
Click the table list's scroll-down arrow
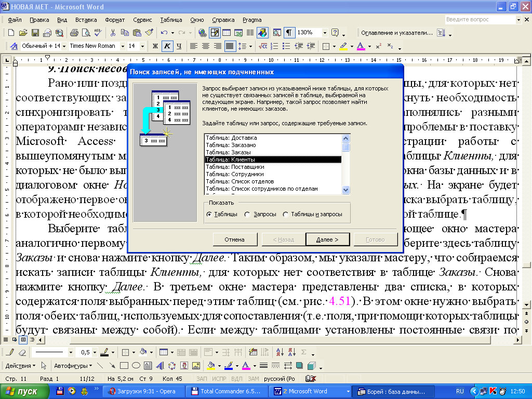point(345,190)
